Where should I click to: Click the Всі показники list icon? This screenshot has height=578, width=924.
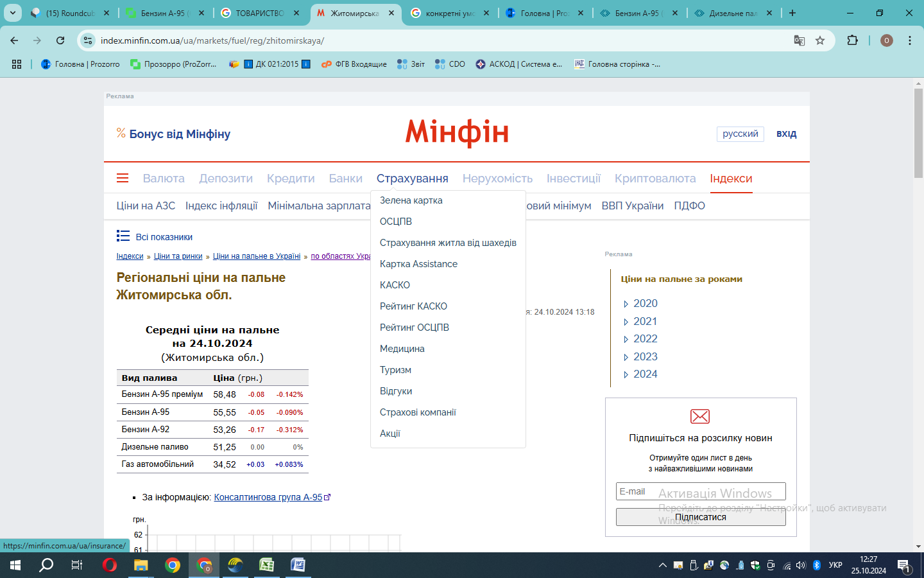[123, 236]
